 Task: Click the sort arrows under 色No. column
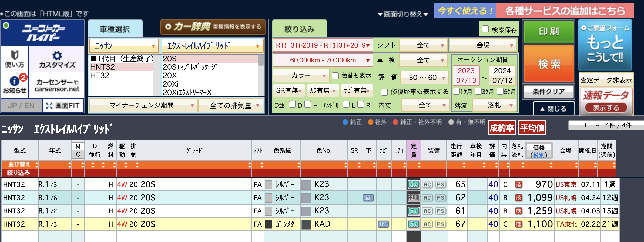(x=346, y=165)
